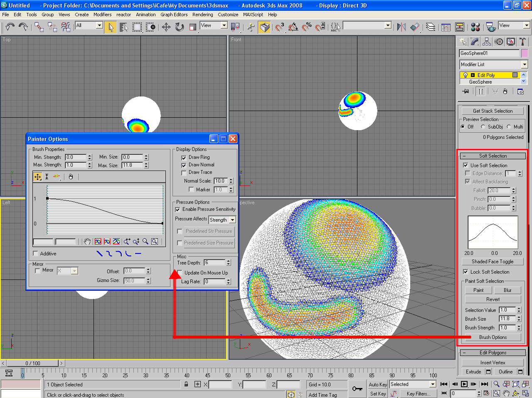This screenshot has width=532, height=398.
Task: Open the Curve Editor icon
Action: coord(446,27)
